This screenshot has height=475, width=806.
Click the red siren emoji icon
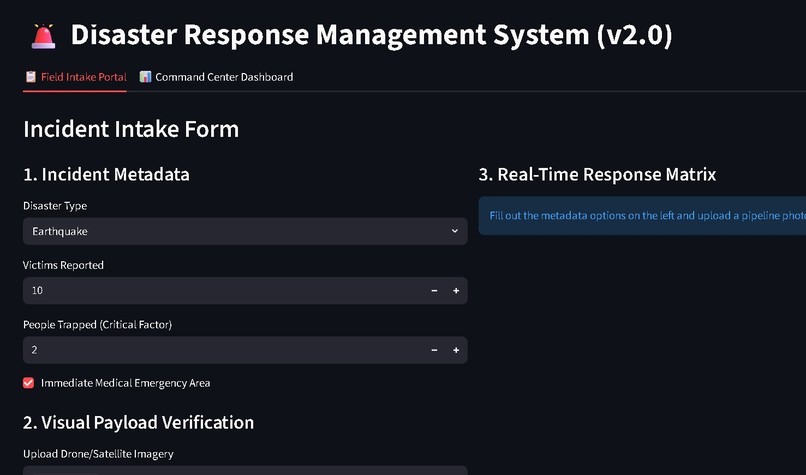[43, 36]
